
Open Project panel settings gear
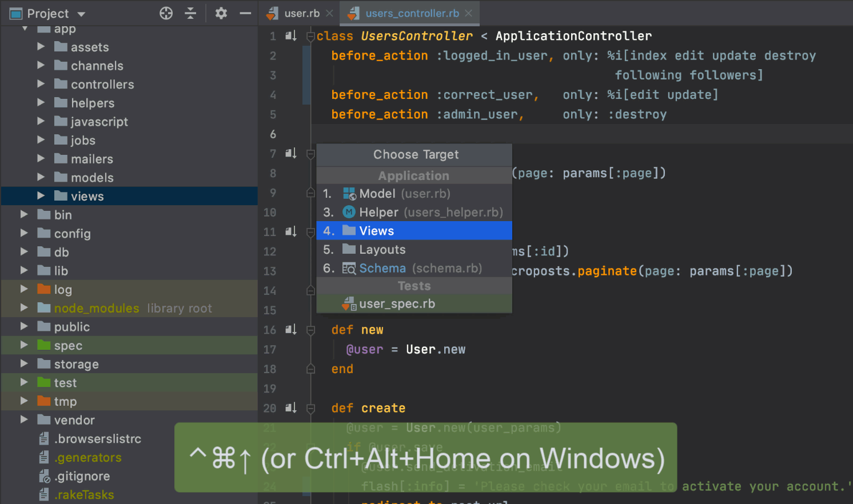click(x=221, y=13)
